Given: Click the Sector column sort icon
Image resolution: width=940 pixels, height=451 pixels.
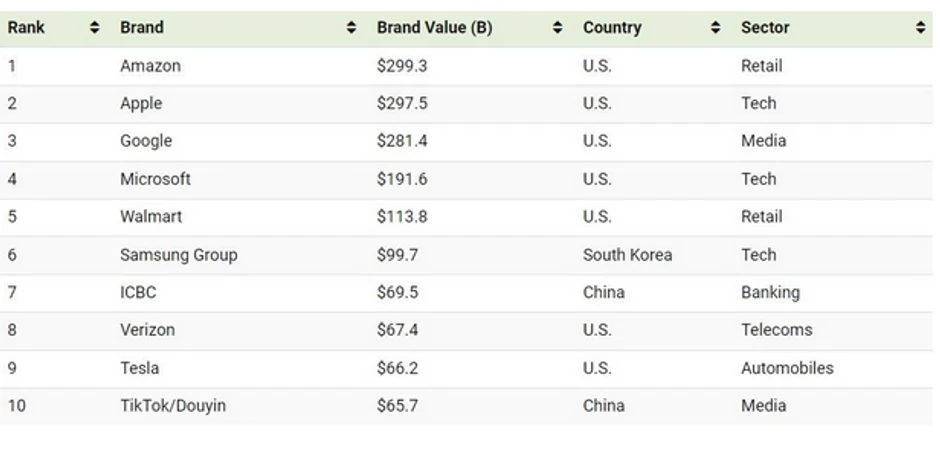Looking at the screenshot, I should [920, 28].
